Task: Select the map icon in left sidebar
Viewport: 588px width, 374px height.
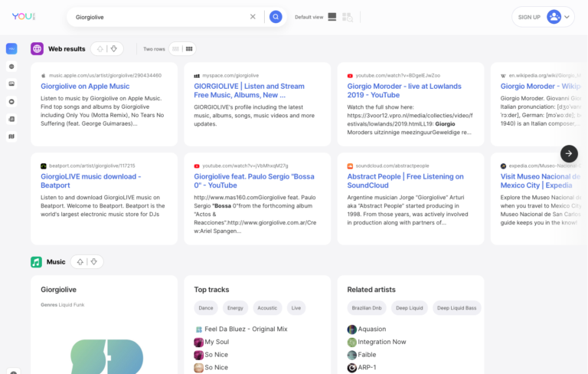Action: 11,136
